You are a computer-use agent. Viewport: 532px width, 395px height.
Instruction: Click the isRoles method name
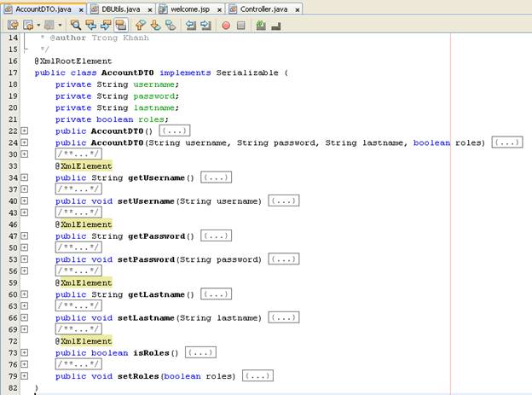tap(151, 353)
